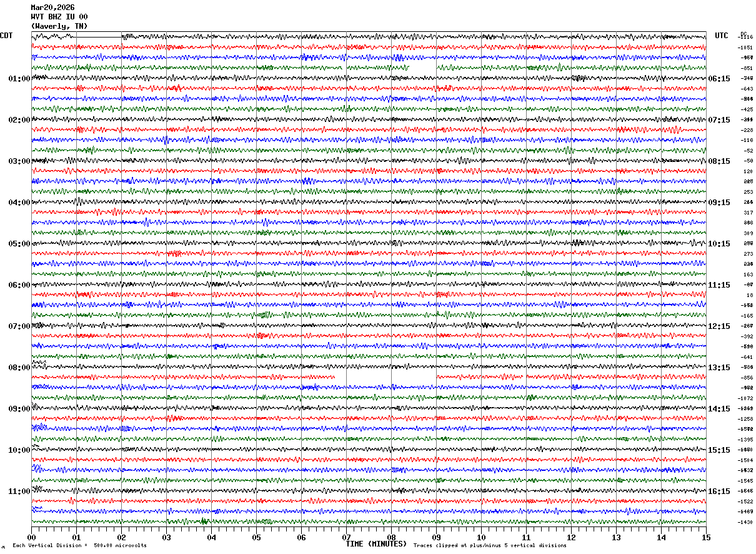
Task: Click DC offset value -1430
Action: [x=745, y=522]
